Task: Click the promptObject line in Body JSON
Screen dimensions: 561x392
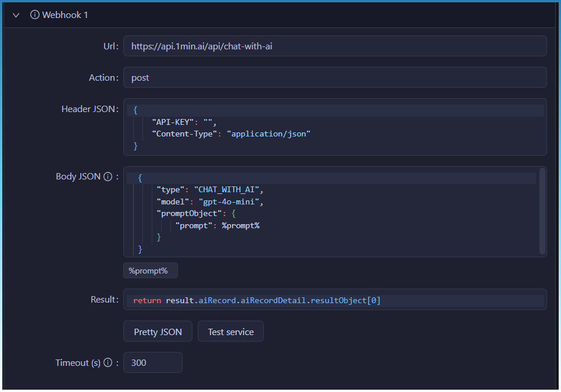Action: tap(190, 214)
